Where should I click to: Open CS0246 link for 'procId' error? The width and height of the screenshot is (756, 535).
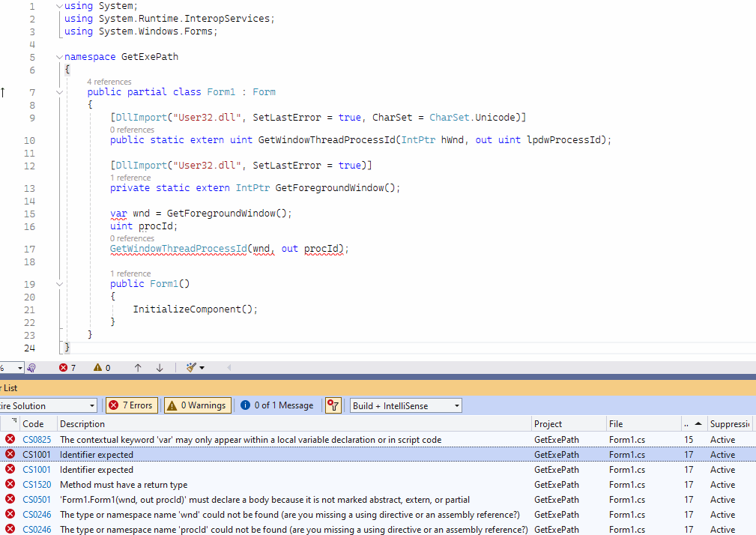tap(37, 529)
